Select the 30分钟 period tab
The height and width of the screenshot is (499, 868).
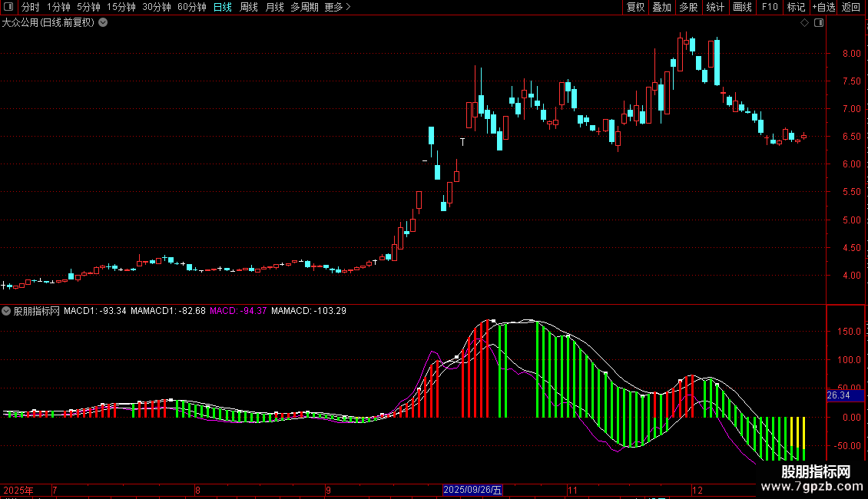point(157,7)
